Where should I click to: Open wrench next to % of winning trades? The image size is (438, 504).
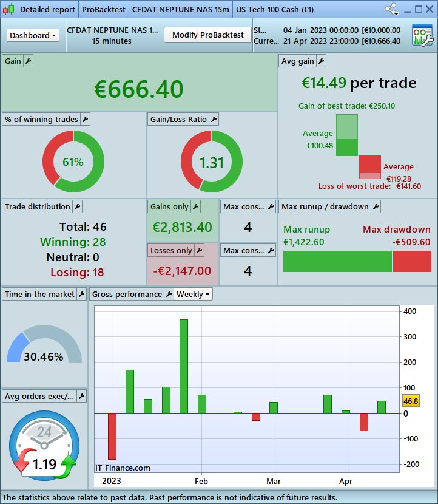(85, 119)
